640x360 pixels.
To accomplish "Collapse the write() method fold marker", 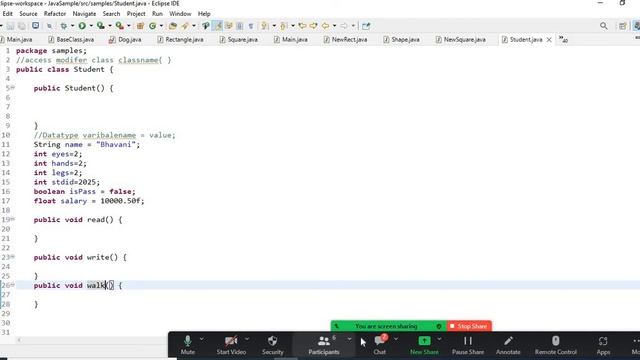I will click(13, 256).
